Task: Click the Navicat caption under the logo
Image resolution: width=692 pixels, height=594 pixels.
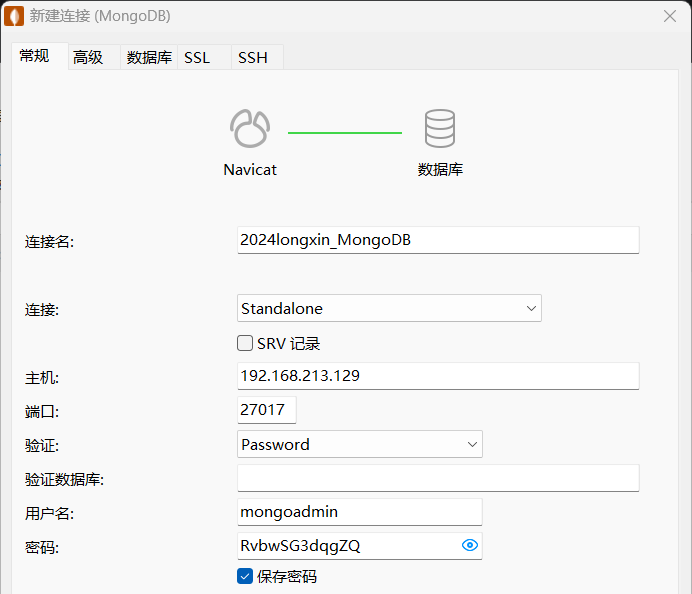Action: (250, 170)
